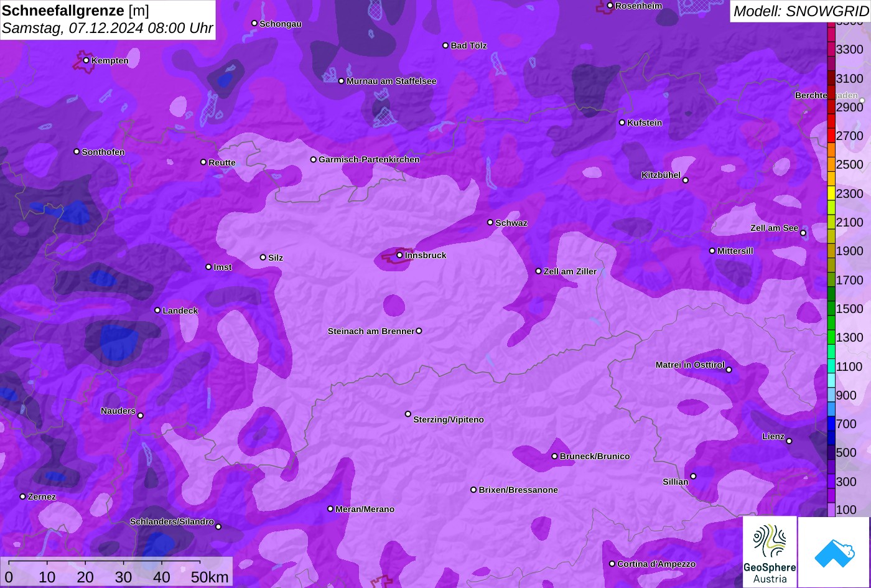
Task: Select the Cortina d'Ampezzo marker dot
Action: pyautogui.click(x=612, y=564)
